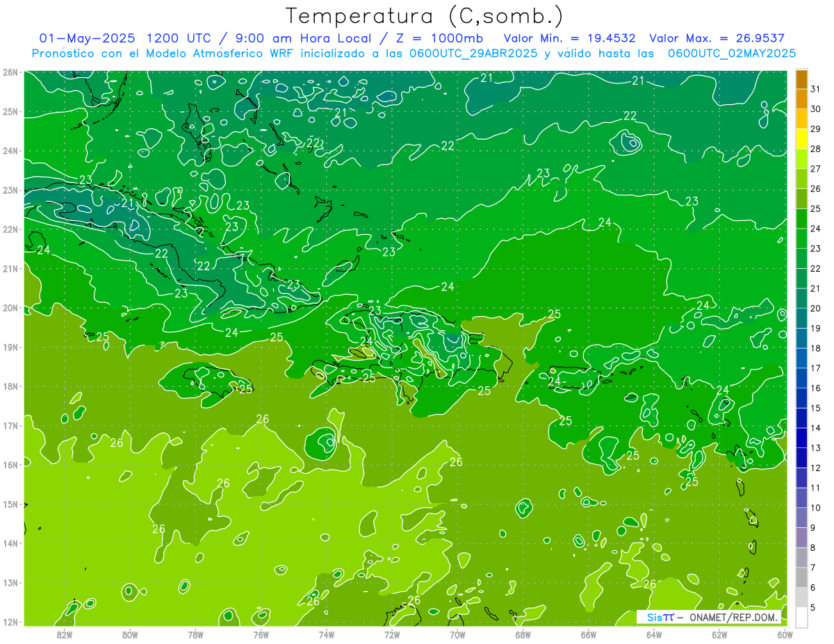Click the 80W longitude axis label
The height and width of the screenshot is (644, 834).
[130, 634]
